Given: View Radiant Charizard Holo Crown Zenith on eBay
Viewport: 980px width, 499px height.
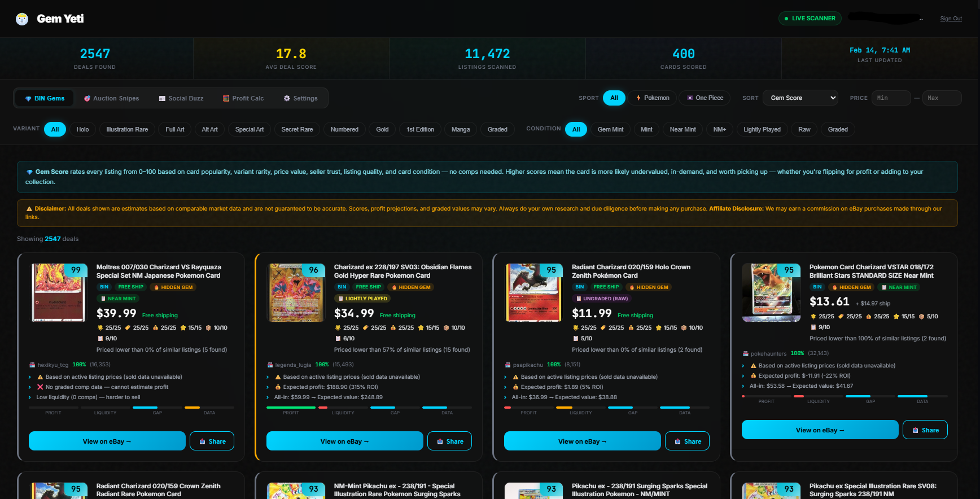Looking at the screenshot, I should [x=583, y=441].
